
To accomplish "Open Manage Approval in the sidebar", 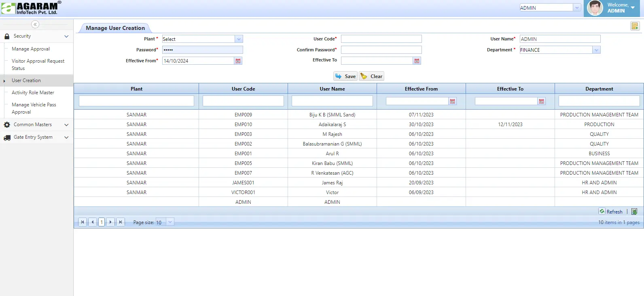I will [31, 49].
